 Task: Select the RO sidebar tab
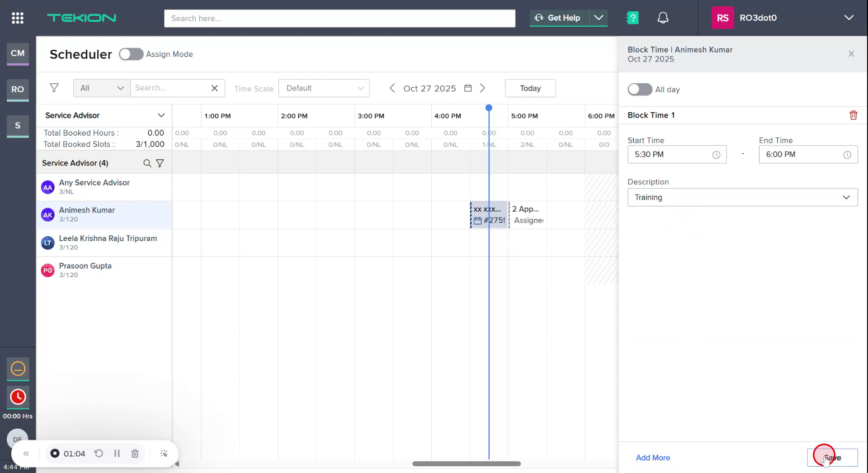(17, 90)
